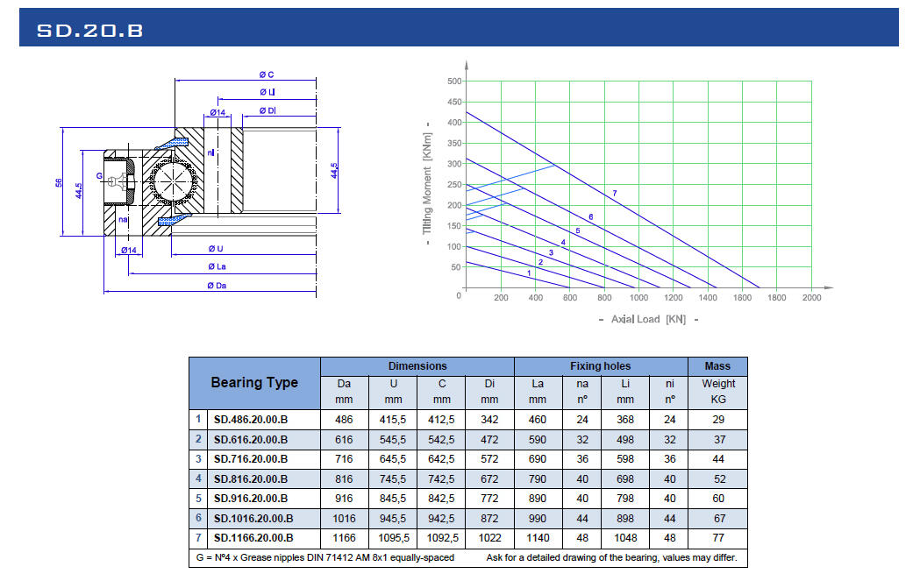Click the Dimensions column group header
This screenshot has height=588, width=920.
click(x=417, y=366)
